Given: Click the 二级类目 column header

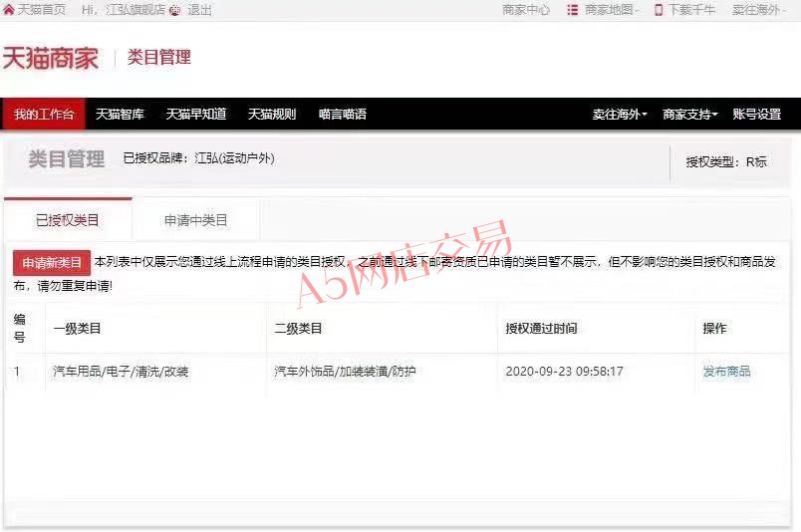Looking at the screenshot, I should coord(298,328).
